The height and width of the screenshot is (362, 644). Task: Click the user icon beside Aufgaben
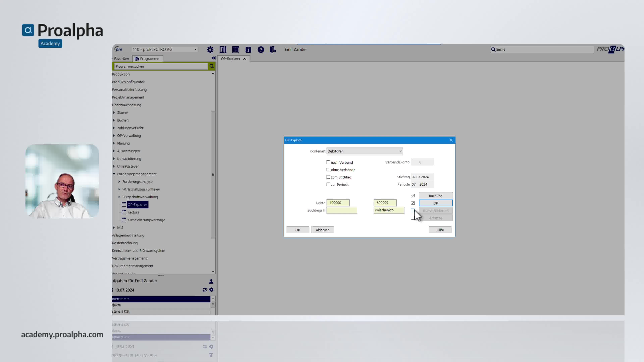tap(211, 281)
